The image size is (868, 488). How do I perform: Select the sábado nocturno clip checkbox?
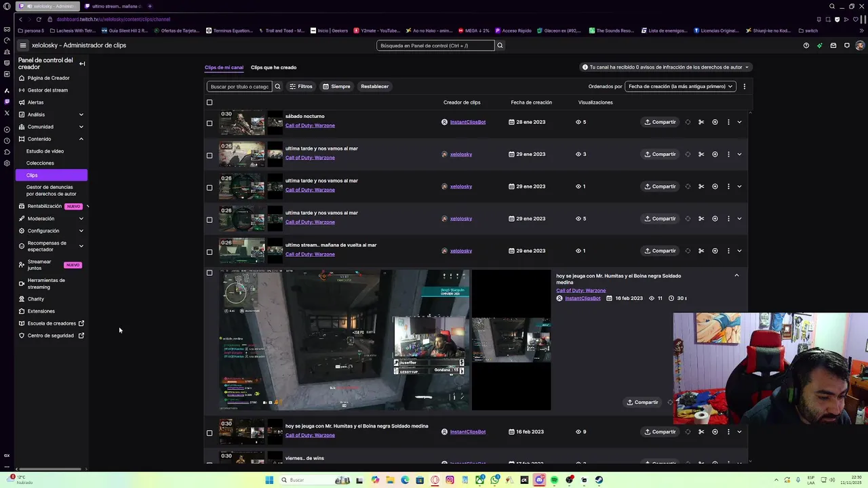[210, 123]
